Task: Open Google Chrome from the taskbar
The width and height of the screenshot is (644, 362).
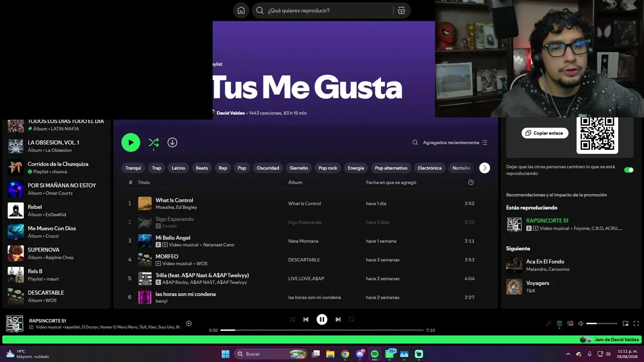Action: pos(345,354)
